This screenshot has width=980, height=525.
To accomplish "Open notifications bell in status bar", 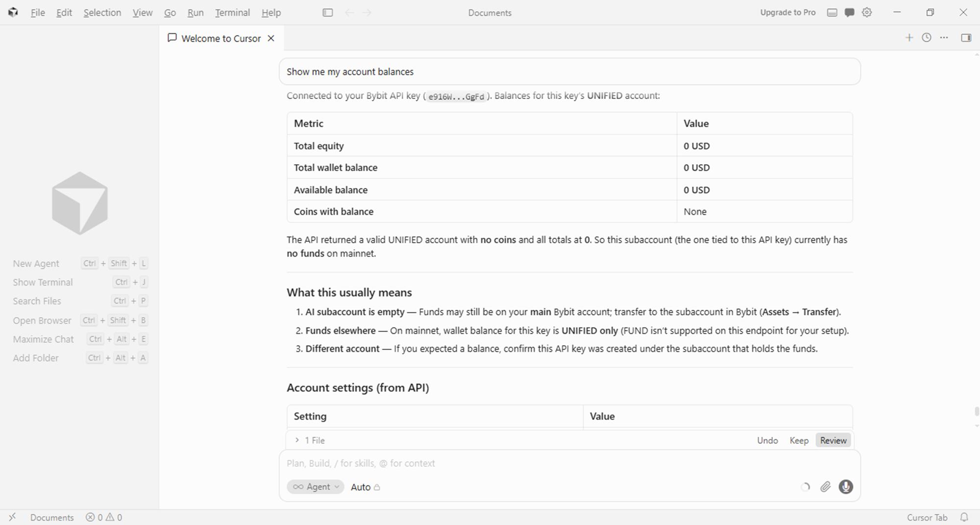I will [x=964, y=517].
